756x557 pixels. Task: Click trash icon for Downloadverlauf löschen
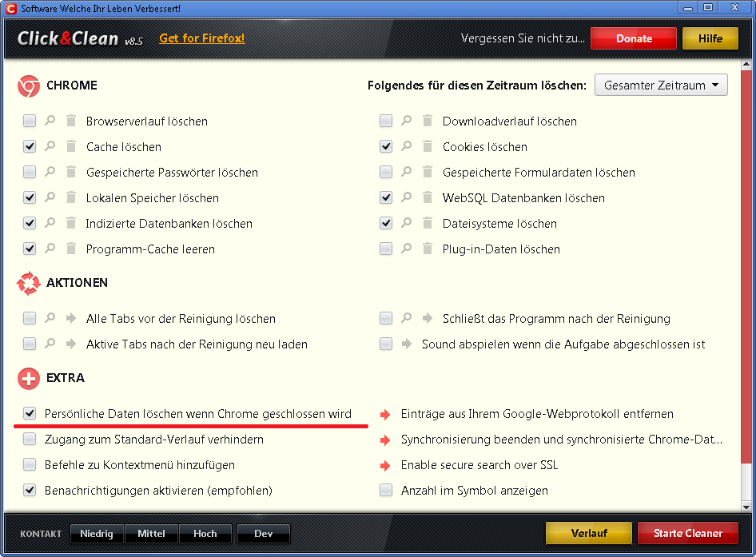tap(428, 121)
